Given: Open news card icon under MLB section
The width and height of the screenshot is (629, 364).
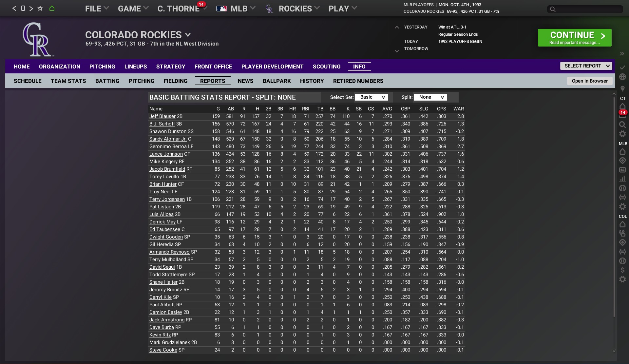Looking at the screenshot, I should coord(622,170).
